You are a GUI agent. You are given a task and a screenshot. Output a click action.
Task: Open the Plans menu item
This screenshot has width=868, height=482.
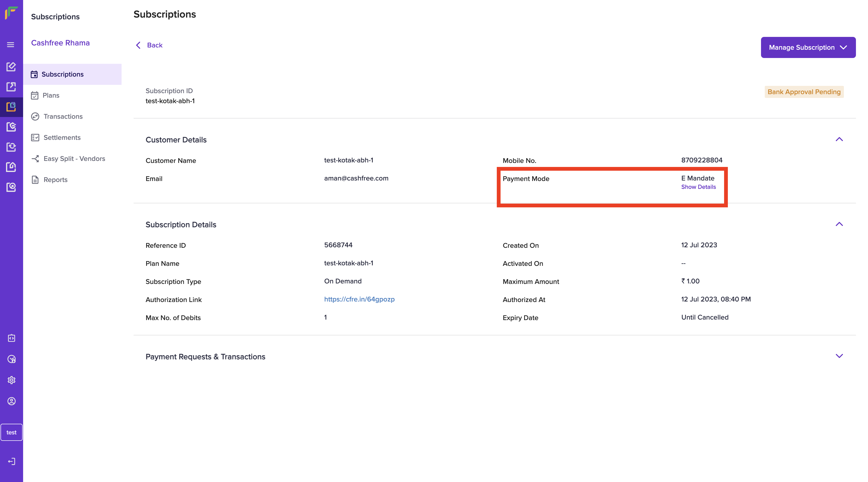[x=51, y=95]
